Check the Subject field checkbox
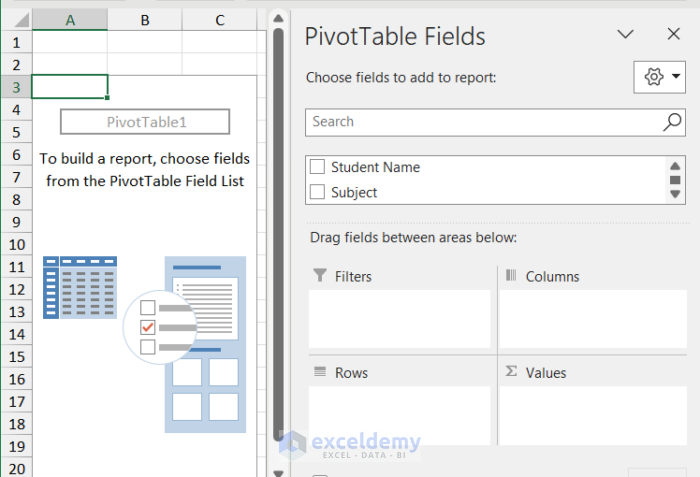The height and width of the screenshot is (477, 700). pos(318,192)
